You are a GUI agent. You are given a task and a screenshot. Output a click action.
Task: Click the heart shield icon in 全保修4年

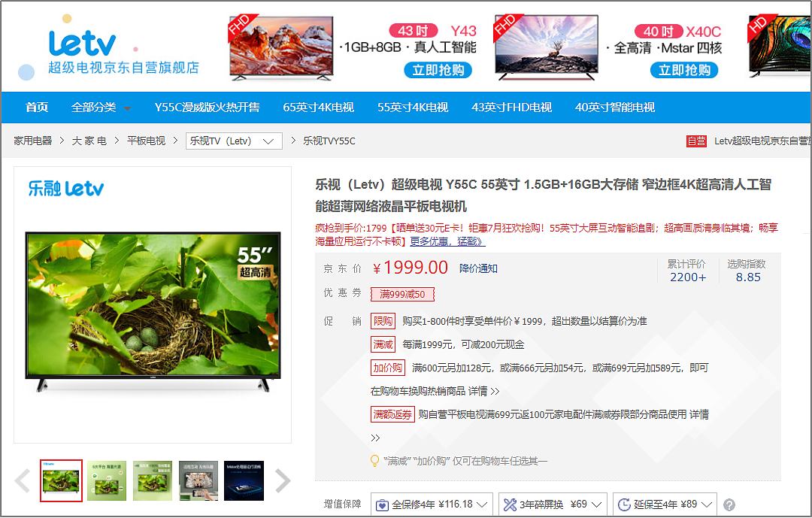tap(382, 505)
